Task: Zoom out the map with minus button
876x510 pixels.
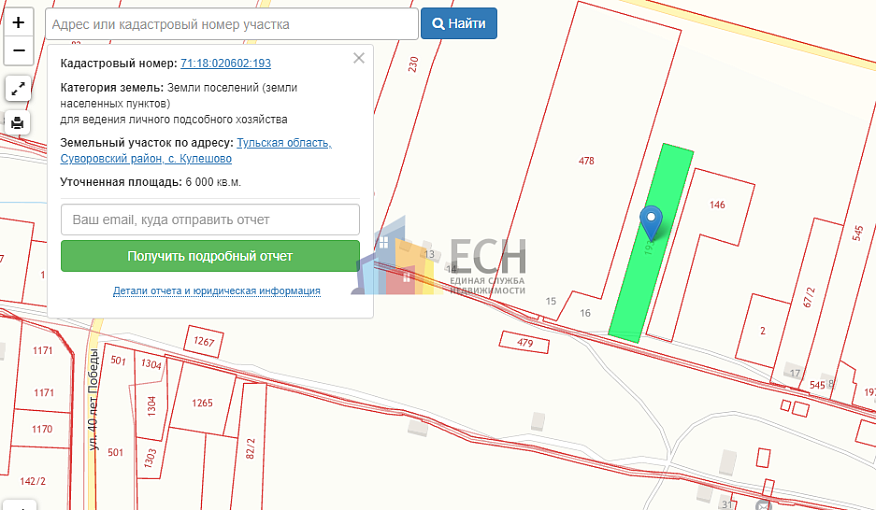Action: tap(18, 51)
